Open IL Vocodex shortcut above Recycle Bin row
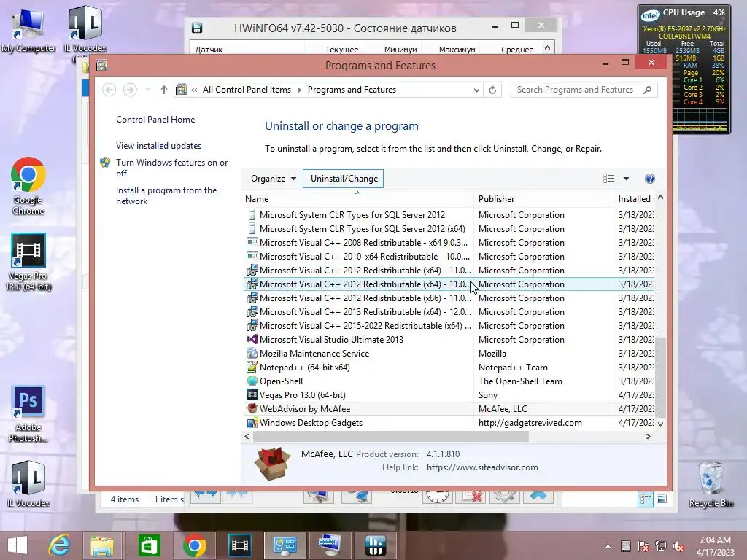The width and height of the screenshot is (747, 560). click(x=28, y=483)
